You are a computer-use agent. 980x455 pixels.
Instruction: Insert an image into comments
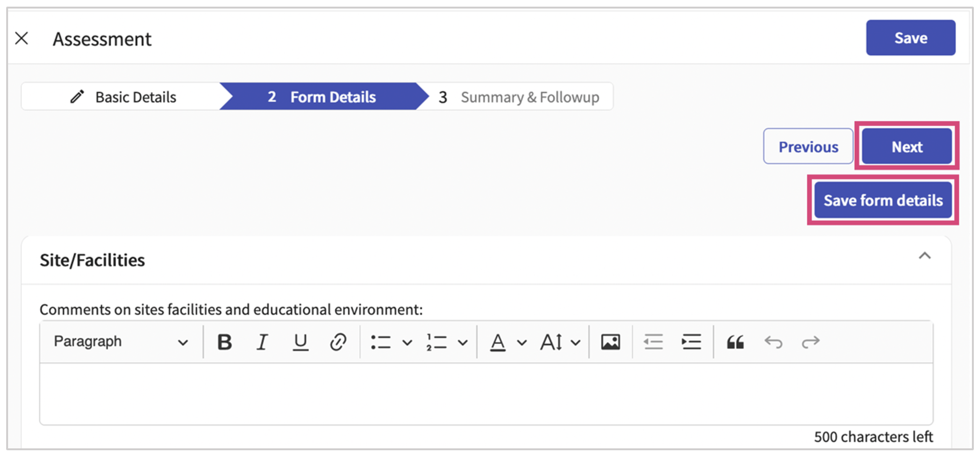(x=610, y=342)
